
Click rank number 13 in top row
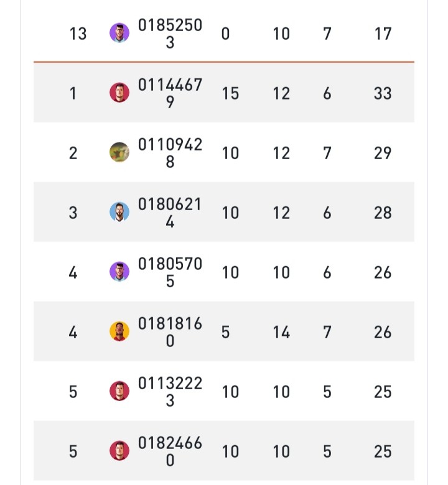tap(78, 34)
